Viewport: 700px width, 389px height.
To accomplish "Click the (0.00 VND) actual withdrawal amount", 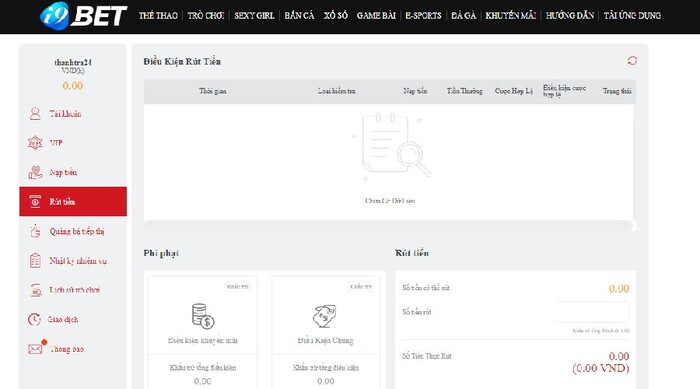I will click(601, 368).
